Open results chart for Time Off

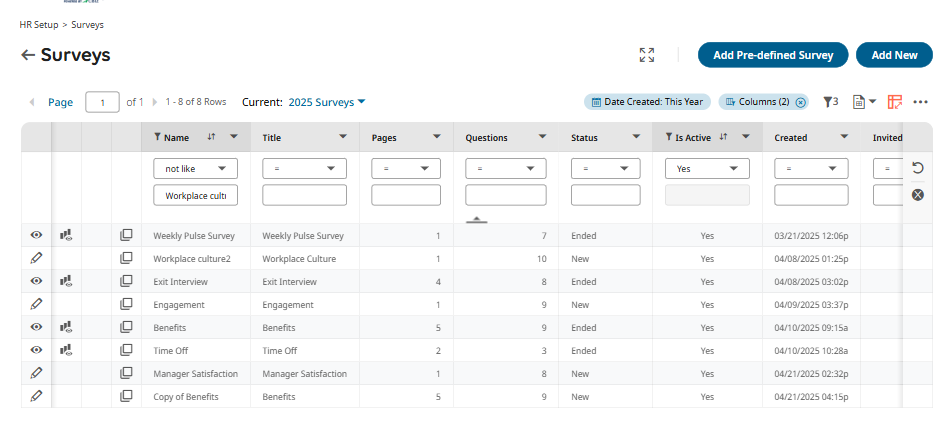pyautogui.click(x=66, y=350)
